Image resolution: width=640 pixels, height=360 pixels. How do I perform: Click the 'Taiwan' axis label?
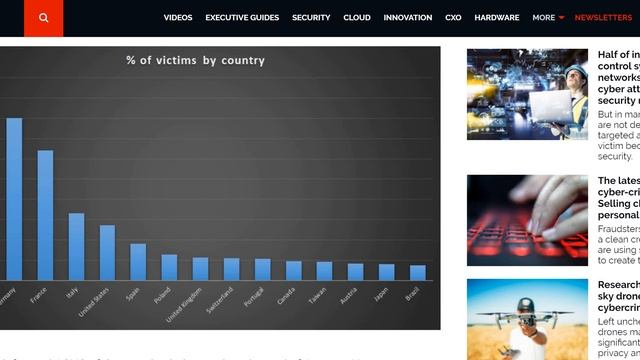(x=318, y=296)
